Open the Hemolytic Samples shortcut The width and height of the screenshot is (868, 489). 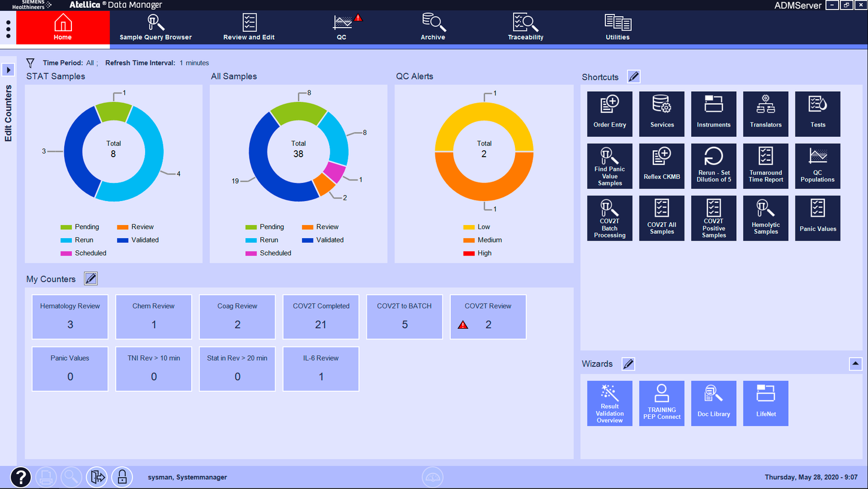click(x=765, y=218)
